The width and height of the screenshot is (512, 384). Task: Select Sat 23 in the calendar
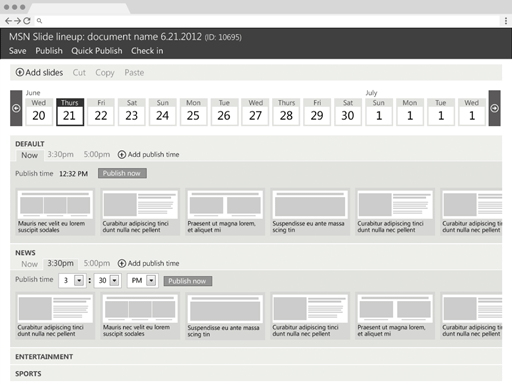[132, 112]
